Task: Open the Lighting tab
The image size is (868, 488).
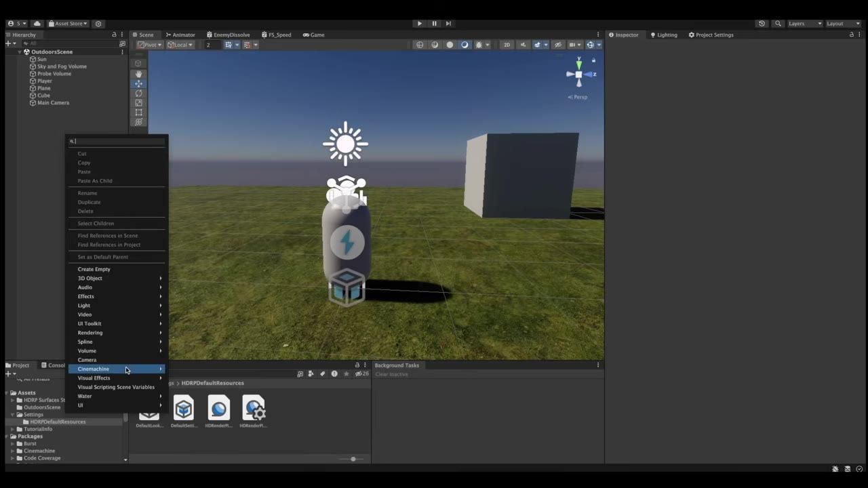Action: (663, 35)
